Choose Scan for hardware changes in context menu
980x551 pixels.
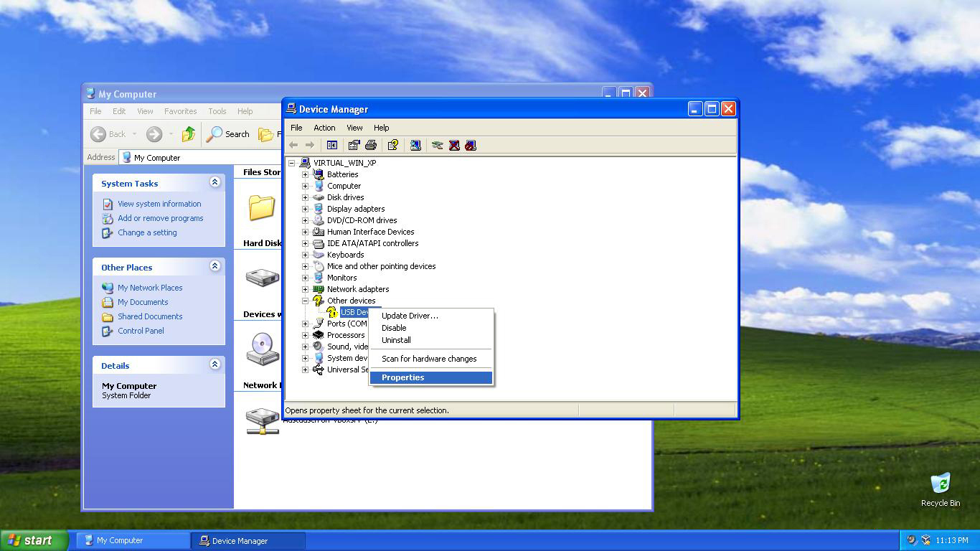pyautogui.click(x=430, y=359)
